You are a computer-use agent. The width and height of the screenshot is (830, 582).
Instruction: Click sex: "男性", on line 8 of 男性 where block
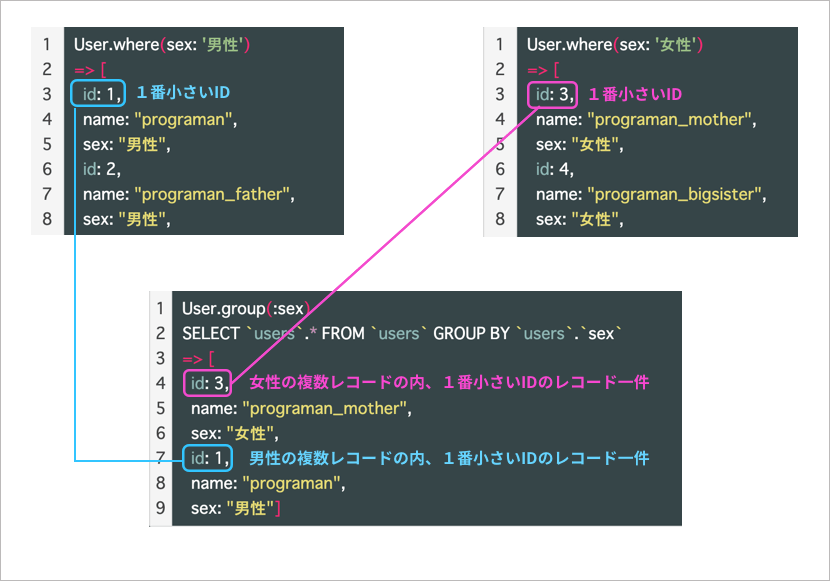[127, 219]
